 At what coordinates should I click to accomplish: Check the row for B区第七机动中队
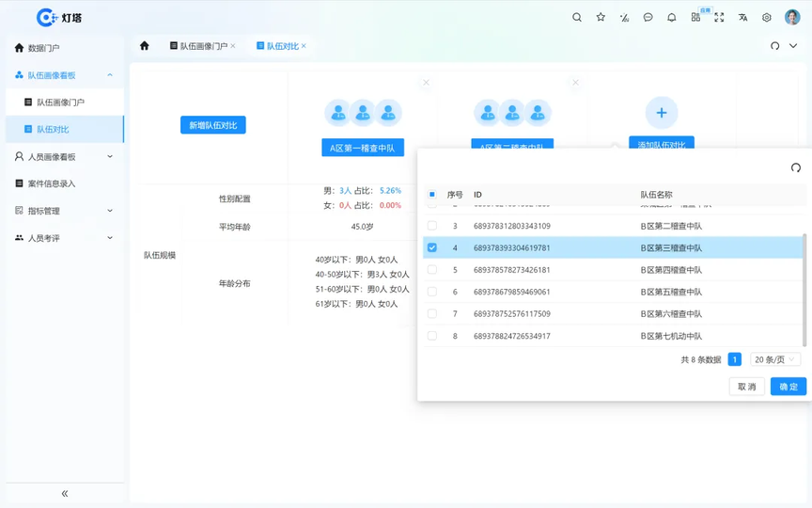pos(432,336)
